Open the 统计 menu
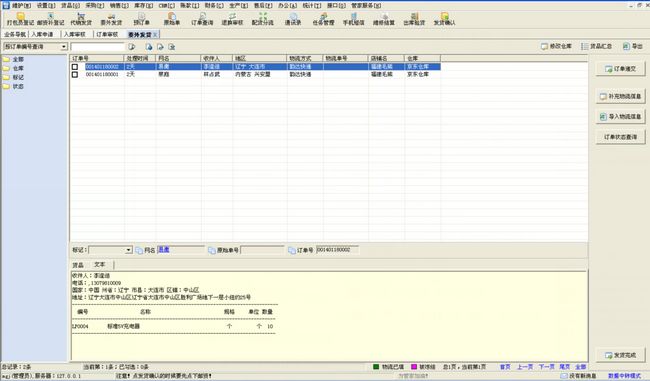Viewport: 650px width, 381px height. point(312,5)
